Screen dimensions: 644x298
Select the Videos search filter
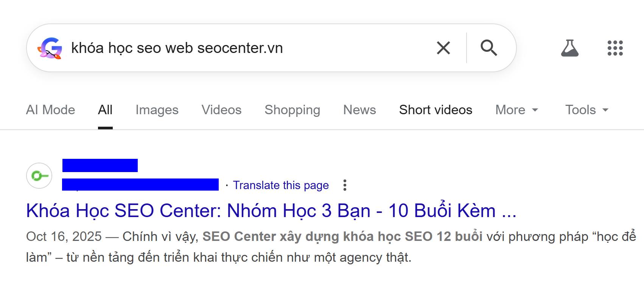[x=222, y=110]
